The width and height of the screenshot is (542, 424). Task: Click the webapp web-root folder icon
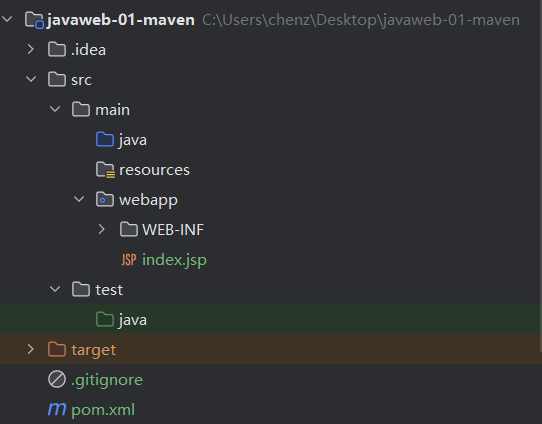tap(105, 199)
